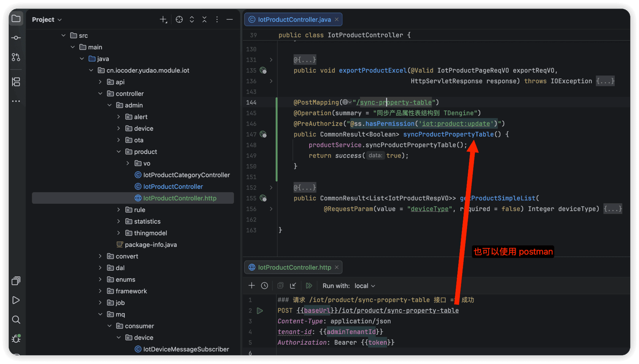Click Collapse All icon in Project panel
The width and height of the screenshot is (639, 364).
[204, 19]
